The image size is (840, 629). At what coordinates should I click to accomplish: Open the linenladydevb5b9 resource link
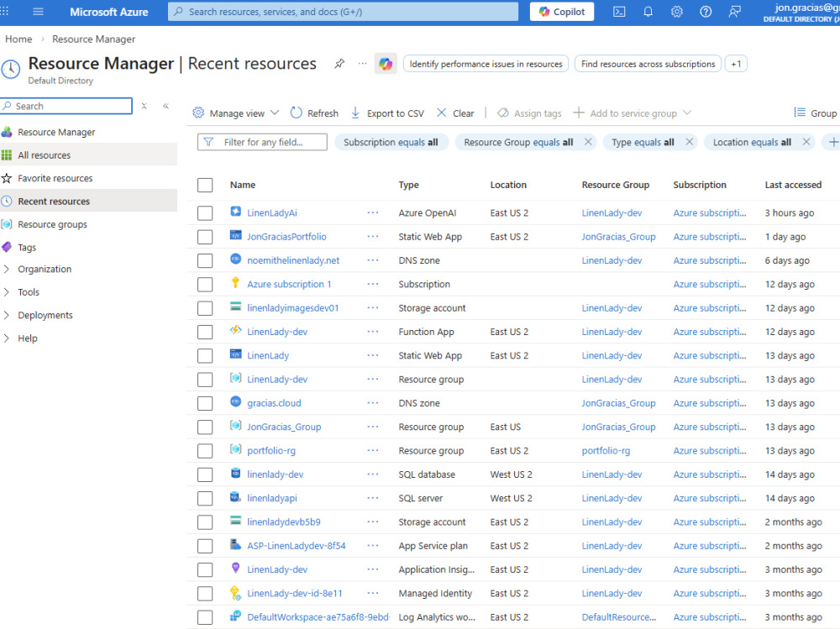283,522
